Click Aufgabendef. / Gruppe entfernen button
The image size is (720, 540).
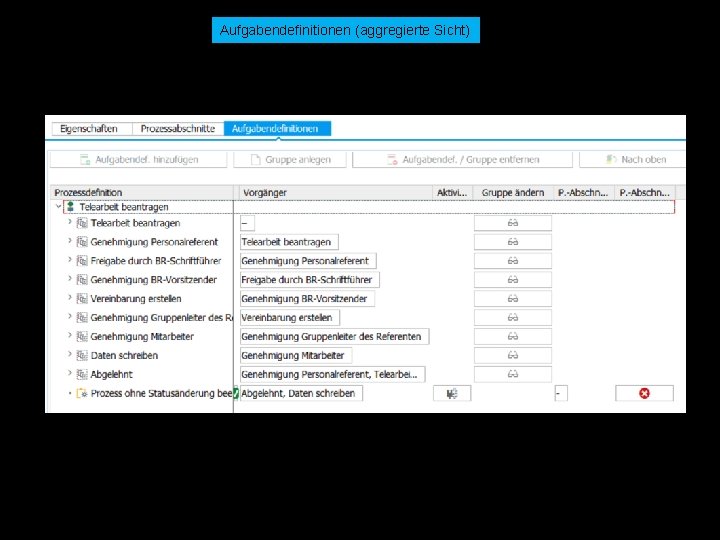point(462,160)
